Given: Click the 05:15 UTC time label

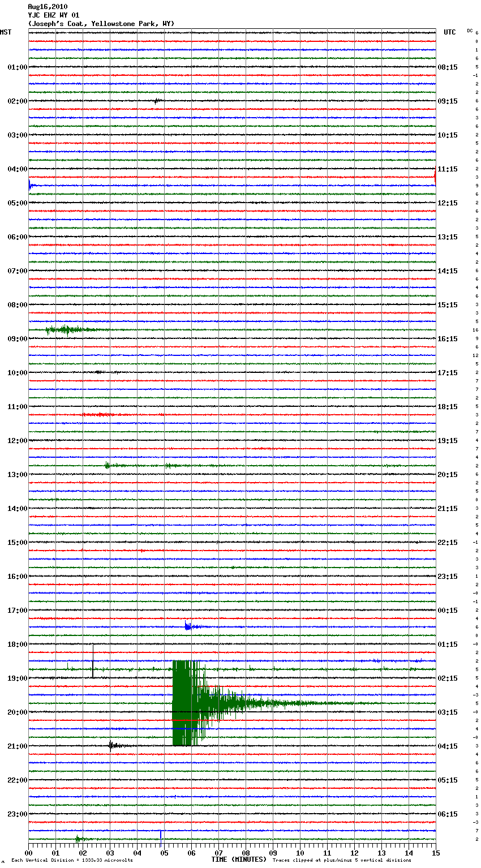Looking at the screenshot, I should pos(448,780).
